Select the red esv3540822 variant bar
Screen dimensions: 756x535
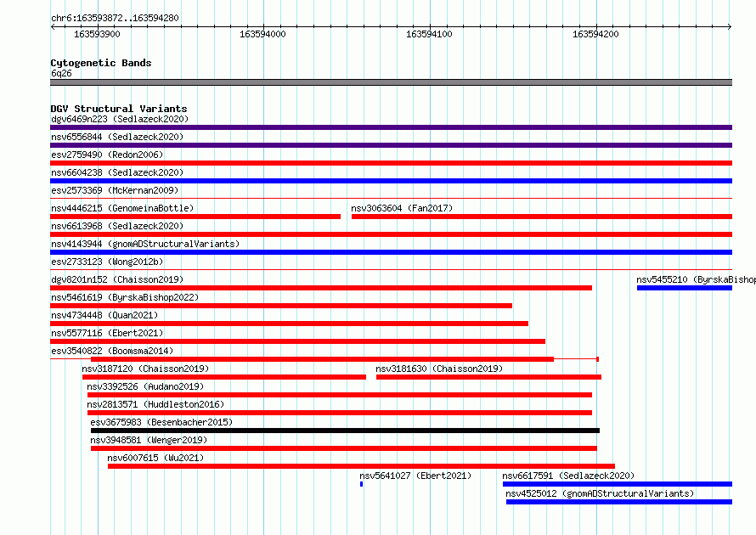322,359
